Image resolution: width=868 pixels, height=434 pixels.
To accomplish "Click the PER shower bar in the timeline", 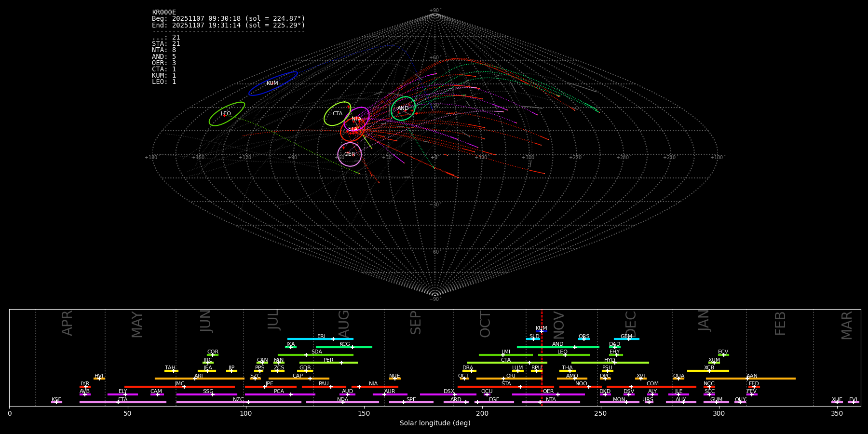I will click(x=328, y=363).
